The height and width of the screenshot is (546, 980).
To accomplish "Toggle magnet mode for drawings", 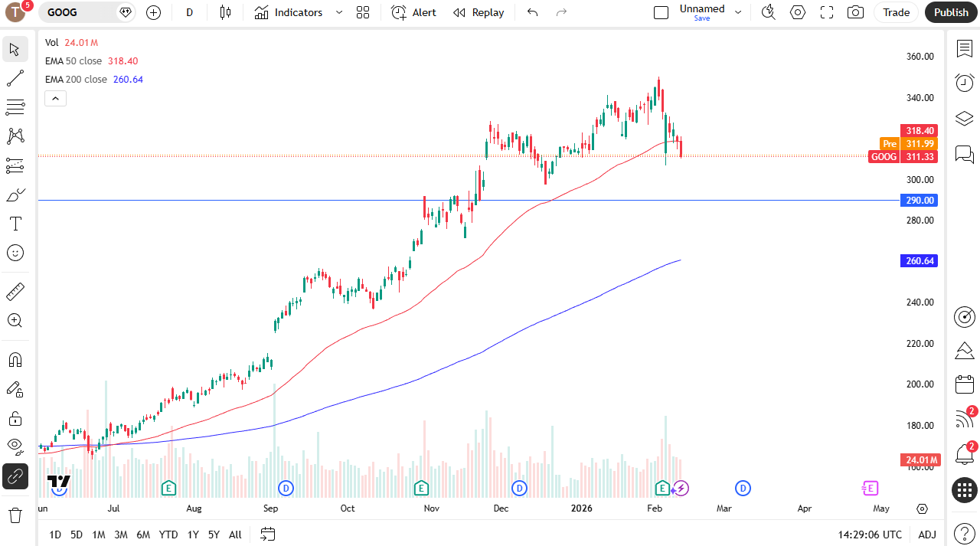I will [15, 360].
